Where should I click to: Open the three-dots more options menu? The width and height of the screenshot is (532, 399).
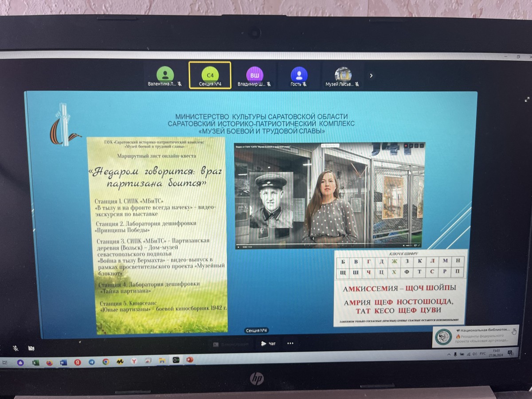click(x=290, y=343)
